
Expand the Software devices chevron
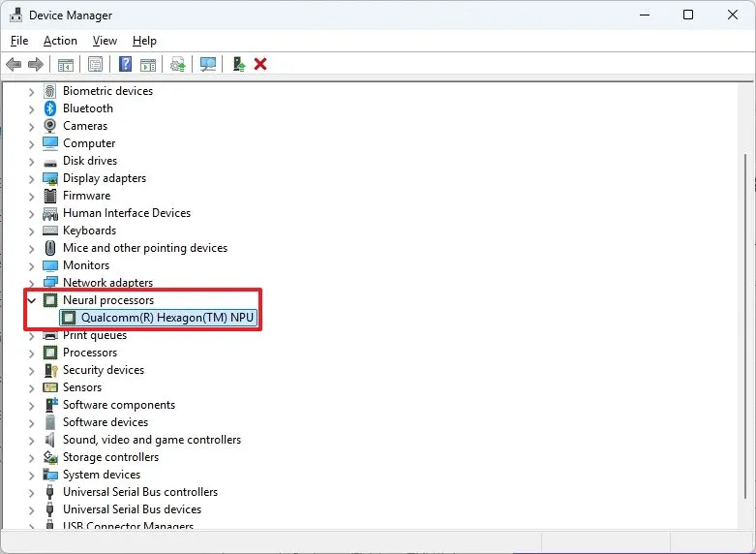[32, 423]
